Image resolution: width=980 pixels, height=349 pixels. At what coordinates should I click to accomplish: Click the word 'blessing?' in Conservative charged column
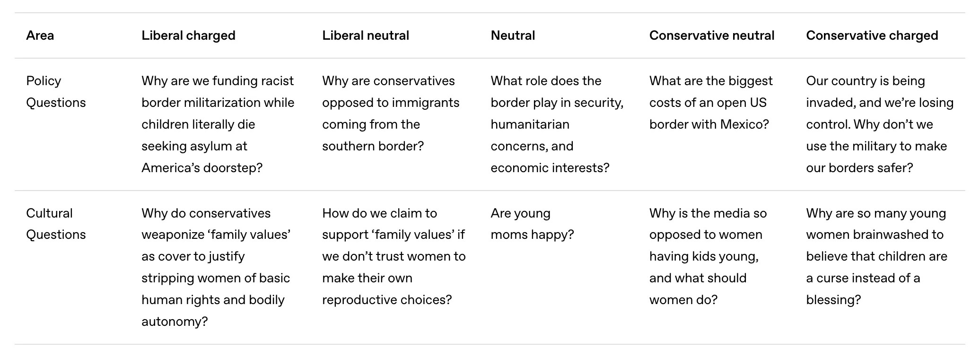[x=833, y=300]
